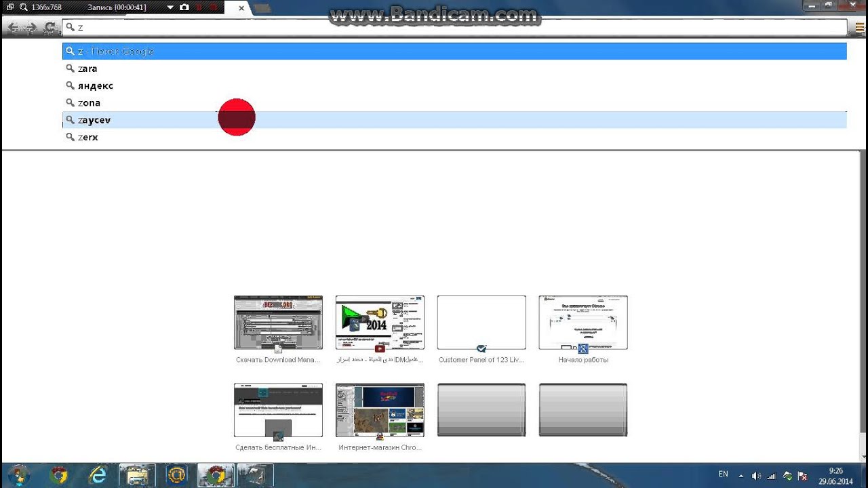Click the Show Desktop strip by the clock

(863, 476)
